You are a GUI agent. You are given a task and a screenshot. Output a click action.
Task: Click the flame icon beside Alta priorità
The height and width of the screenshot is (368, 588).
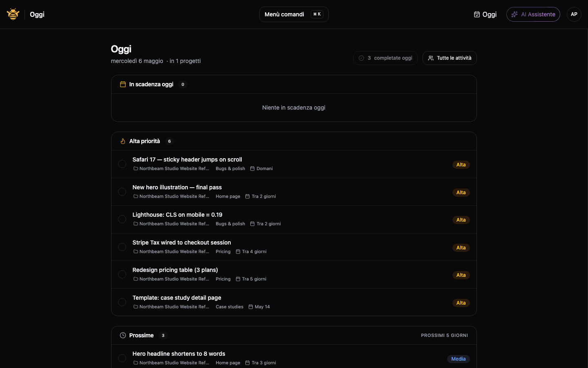(122, 141)
